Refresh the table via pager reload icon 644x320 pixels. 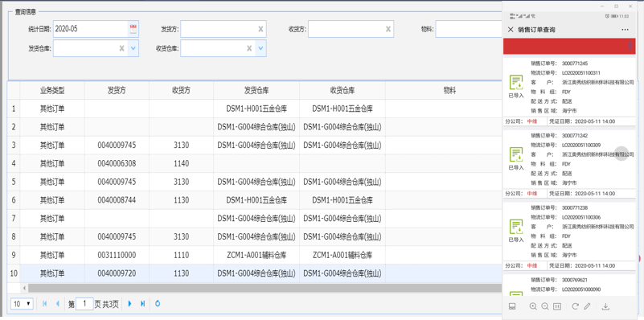coord(158,304)
